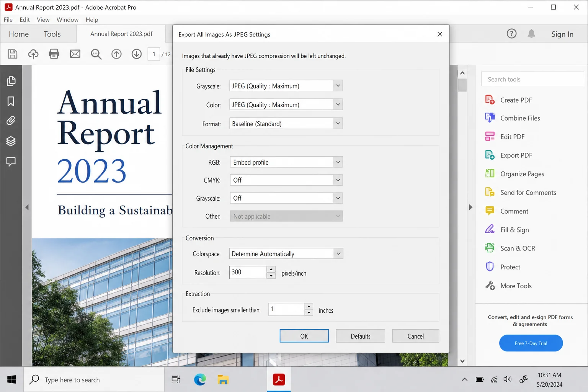The image size is (588, 392).
Task: Open the View menu
Action: pyautogui.click(x=43, y=20)
